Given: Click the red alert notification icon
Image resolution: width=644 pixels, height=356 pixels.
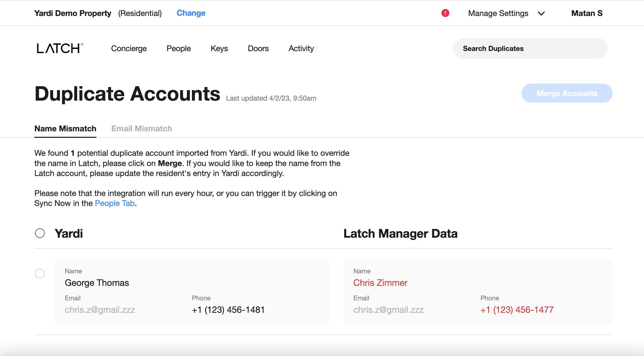Looking at the screenshot, I should pos(446,13).
